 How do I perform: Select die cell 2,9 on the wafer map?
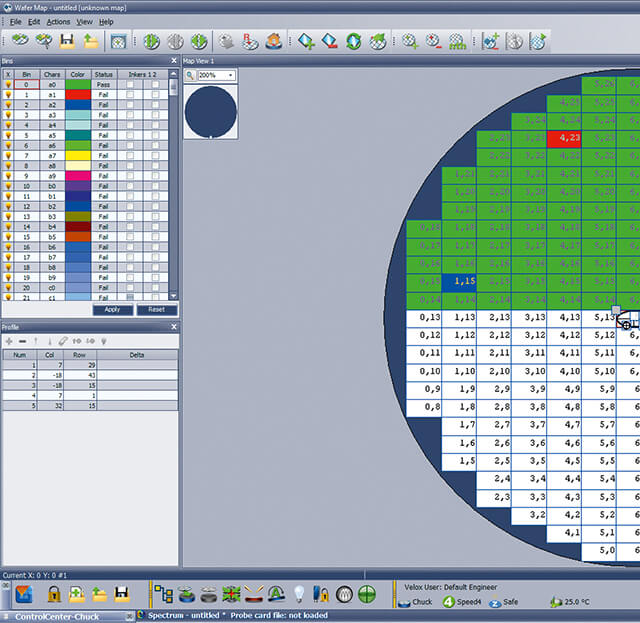click(x=494, y=389)
